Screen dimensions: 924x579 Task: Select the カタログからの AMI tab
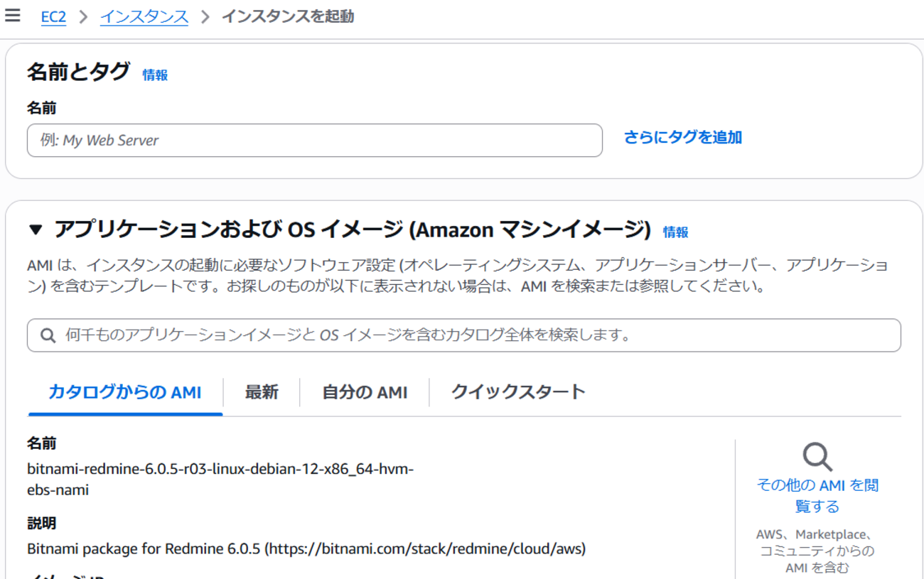pos(125,391)
